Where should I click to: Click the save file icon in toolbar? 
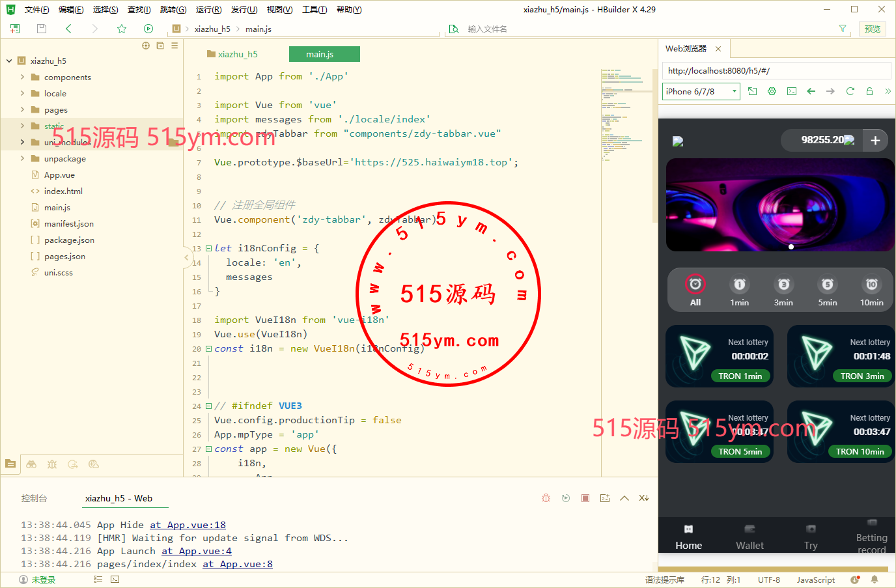click(x=42, y=29)
